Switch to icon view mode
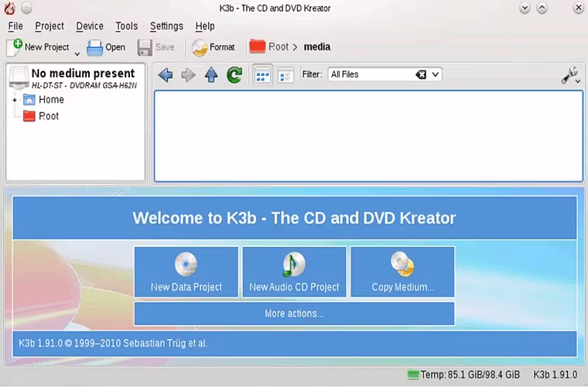 pos(262,75)
